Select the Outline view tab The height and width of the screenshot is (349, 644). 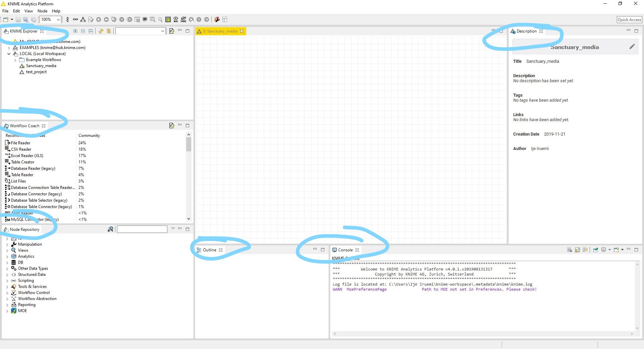(210, 250)
